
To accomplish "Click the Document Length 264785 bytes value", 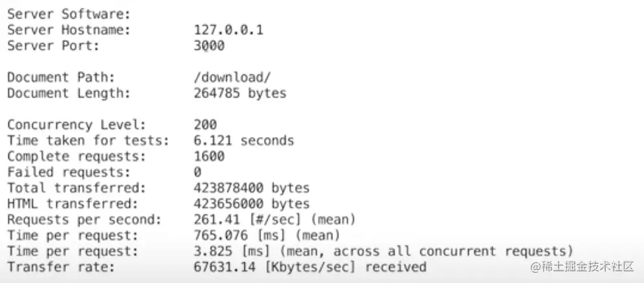I will point(240,93).
